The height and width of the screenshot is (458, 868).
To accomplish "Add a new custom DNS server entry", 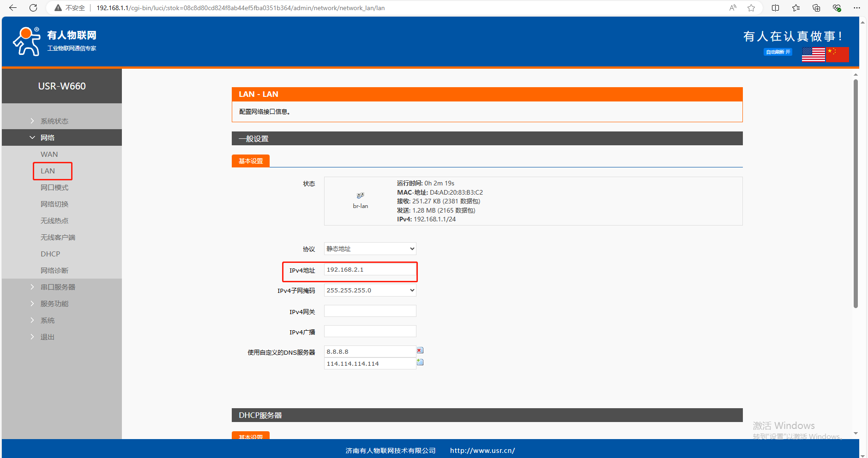I will (x=420, y=363).
